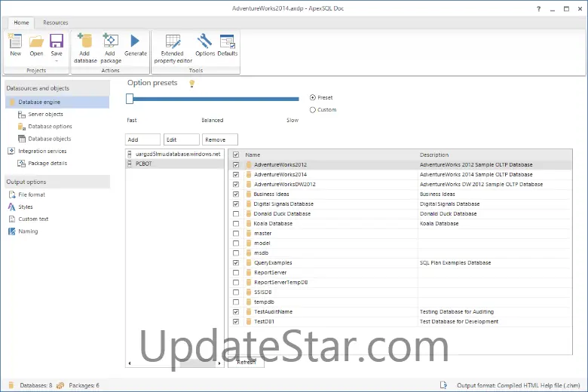588x392 pixels.
Task: Check the Koala Database checkbox
Action: 236,224
